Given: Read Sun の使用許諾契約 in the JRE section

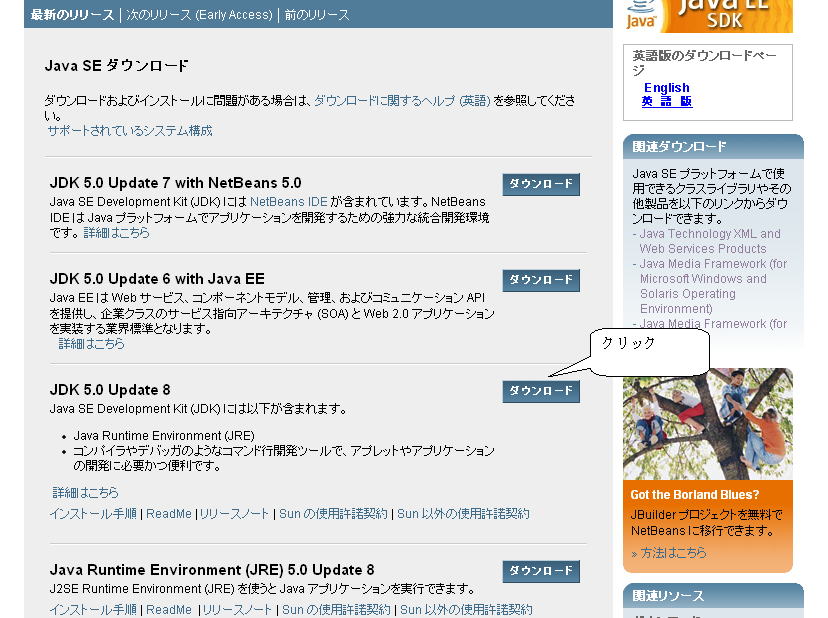Looking at the screenshot, I should click(x=336, y=610).
